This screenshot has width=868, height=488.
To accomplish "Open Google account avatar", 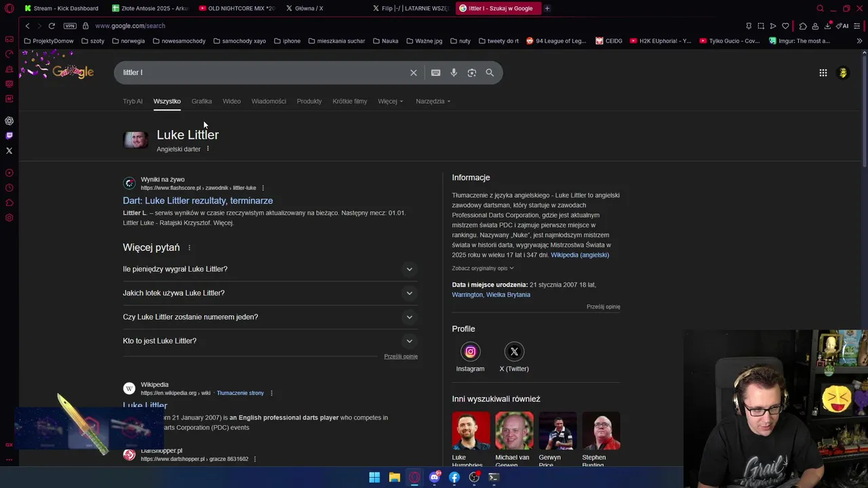I will 843,73.
